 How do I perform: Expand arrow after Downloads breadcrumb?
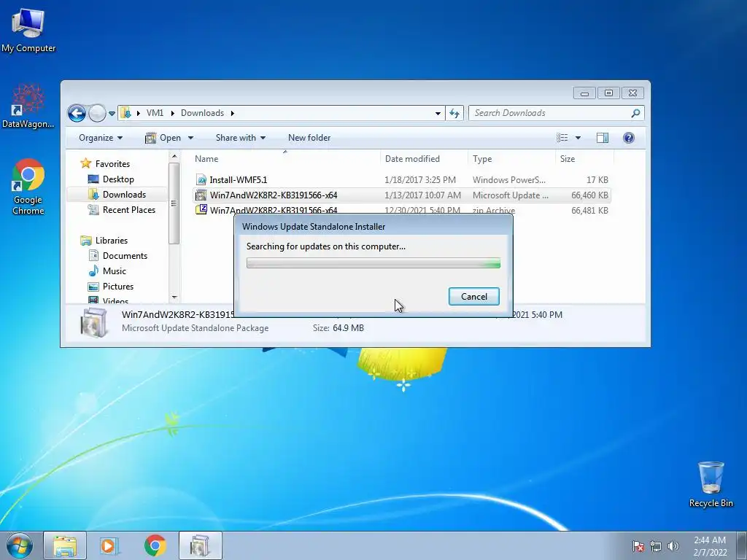click(x=233, y=113)
